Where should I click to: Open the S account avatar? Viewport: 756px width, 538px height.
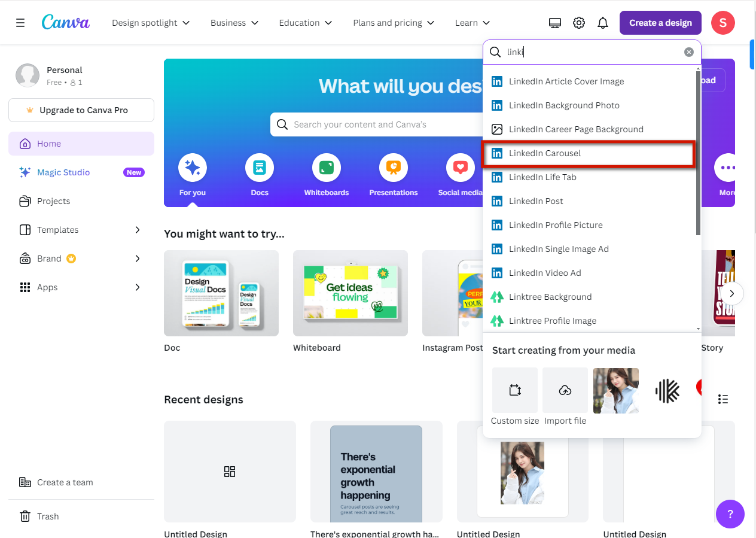click(723, 23)
